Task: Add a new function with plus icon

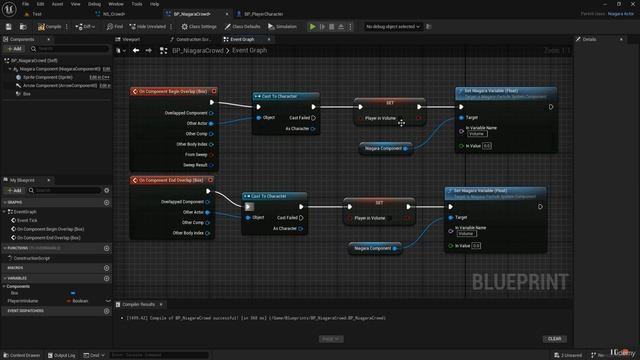Action: point(107,248)
